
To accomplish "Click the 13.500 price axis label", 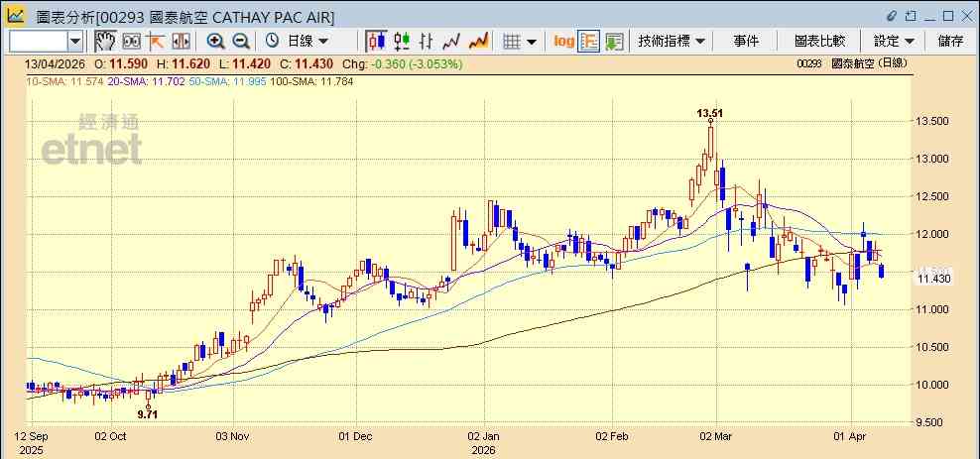I will coord(931,121).
